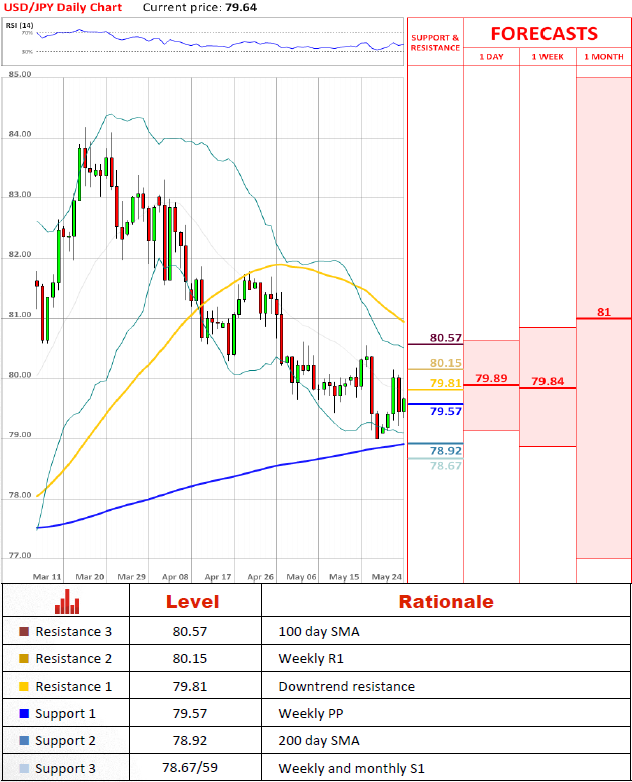Click the 1 month forecast value 81
632x782 pixels.
pos(604,312)
